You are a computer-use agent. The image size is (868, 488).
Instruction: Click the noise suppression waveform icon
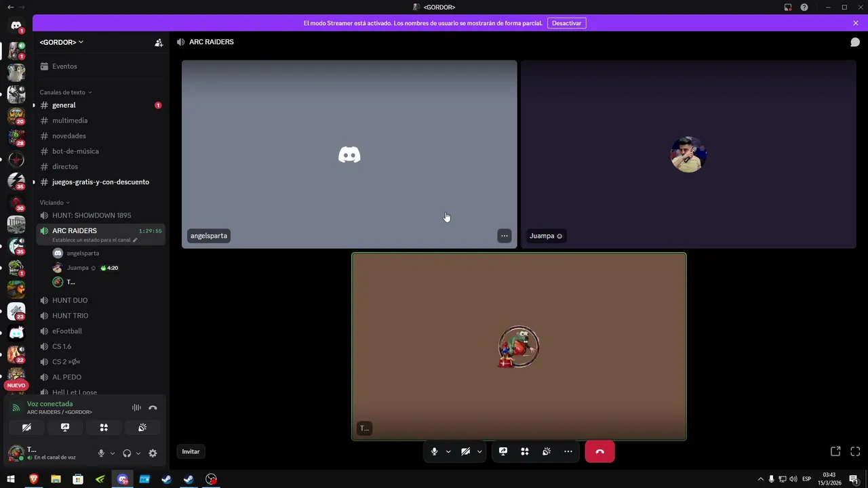pos(136,407)
